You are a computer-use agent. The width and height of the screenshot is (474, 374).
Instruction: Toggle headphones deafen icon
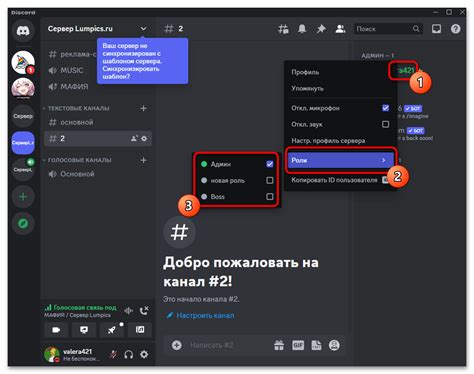129,355
